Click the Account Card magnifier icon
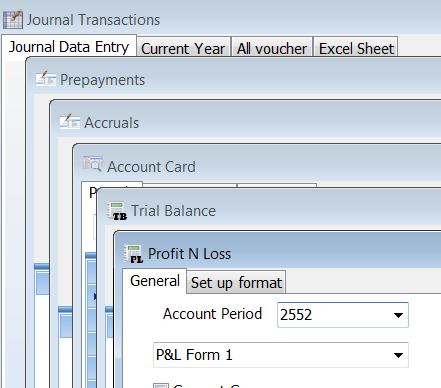Image resolution: width=441 pixels, height=388 pixels. (x=93, y=164)
